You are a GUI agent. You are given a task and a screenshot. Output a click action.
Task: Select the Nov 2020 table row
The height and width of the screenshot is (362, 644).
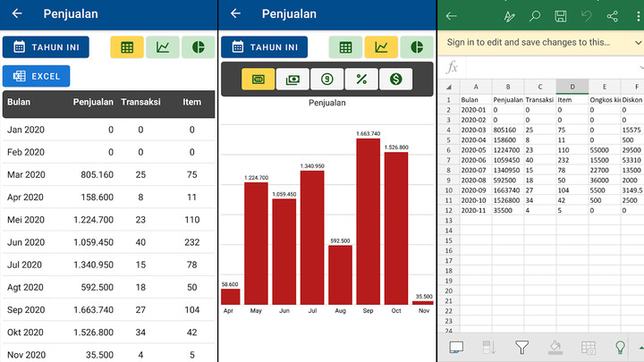tap(108, 354)
